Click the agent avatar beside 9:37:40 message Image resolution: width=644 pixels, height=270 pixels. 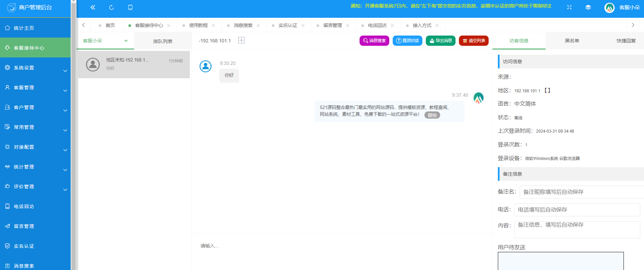tap(478, 98)
